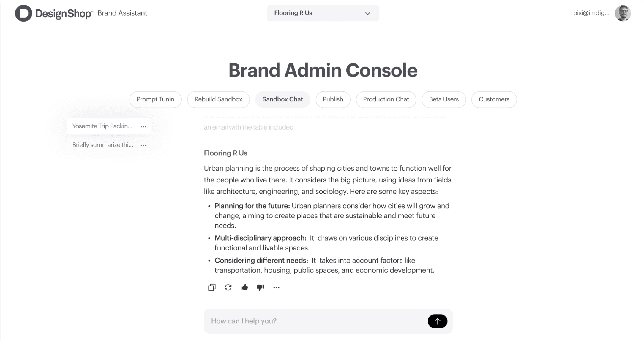This screenshot has width=644, height=343.
Task: Open options for the Briefly summarize conversation
Action: [143, 145]
